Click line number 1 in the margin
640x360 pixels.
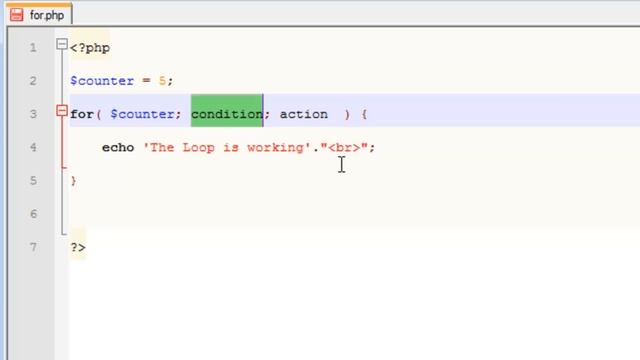click(33, 48)
